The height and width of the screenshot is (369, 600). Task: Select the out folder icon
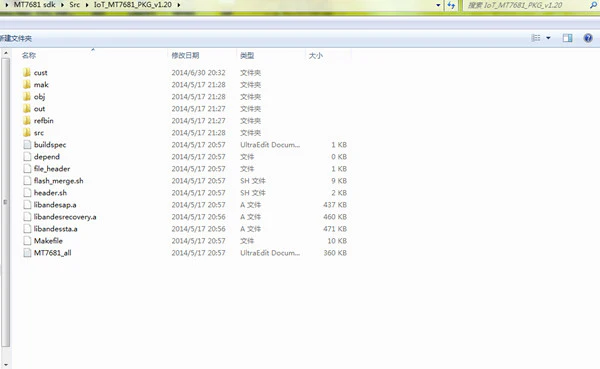[27, 108]
